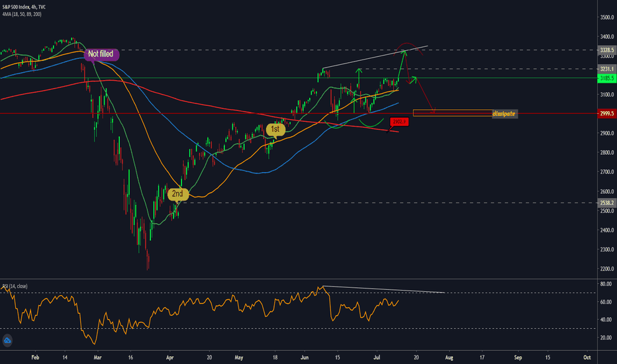This screenshot has height=364, width=617.
Task: Click the 'Jul' date on time axis
Action: coord(377,357)
